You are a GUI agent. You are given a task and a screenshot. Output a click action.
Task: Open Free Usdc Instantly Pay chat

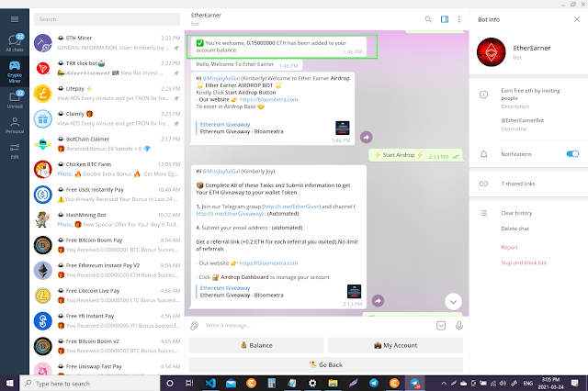pyautogui.click(x=107, y=195)
